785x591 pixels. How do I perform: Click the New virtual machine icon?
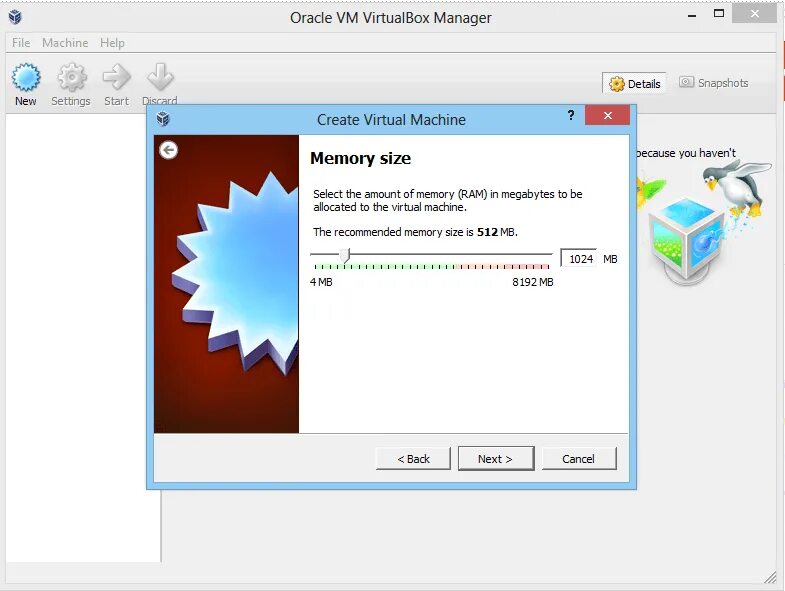click(x=26, y=78)
